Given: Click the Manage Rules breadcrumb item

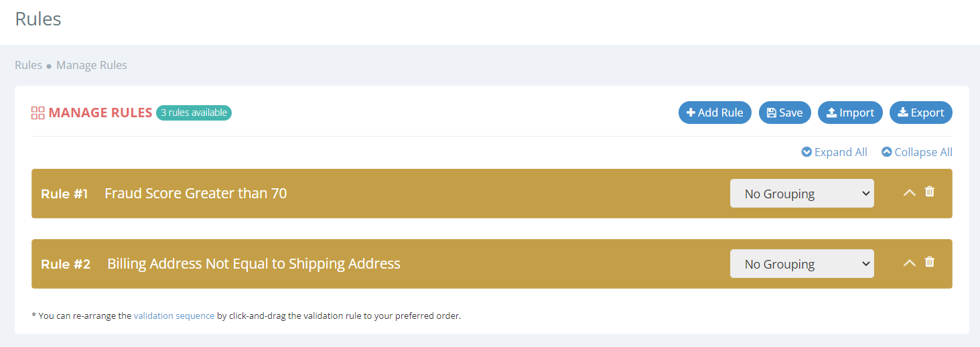Looking at the screenshot, I should click(92, 65).
